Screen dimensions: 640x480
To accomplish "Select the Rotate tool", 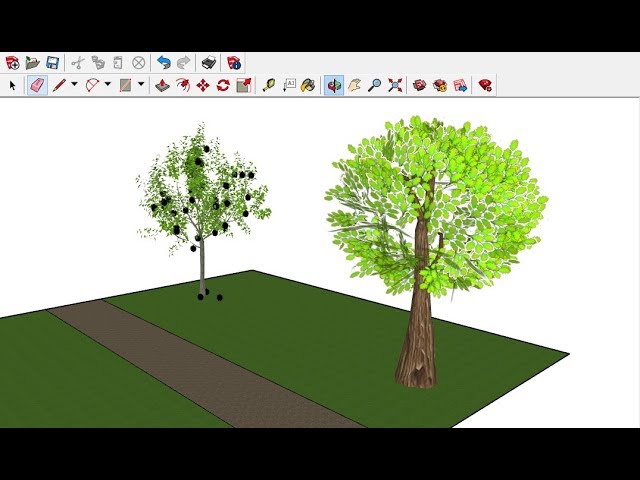I will point(223,85).
